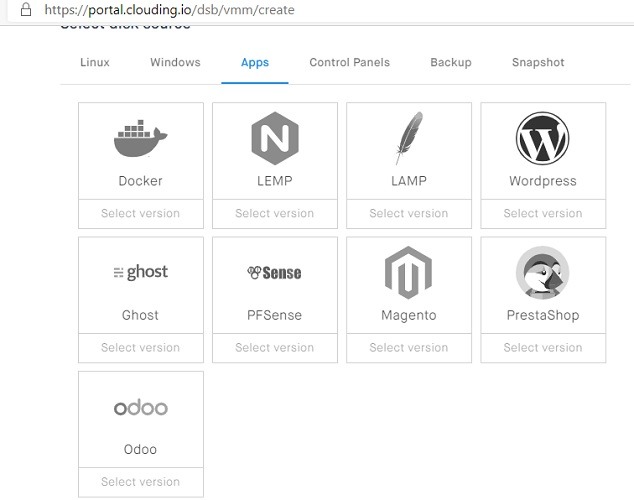Open Select version dropdown under Ghost
Image resolution: width=634 pixels, height=500 pixels.
pos(141,348)
